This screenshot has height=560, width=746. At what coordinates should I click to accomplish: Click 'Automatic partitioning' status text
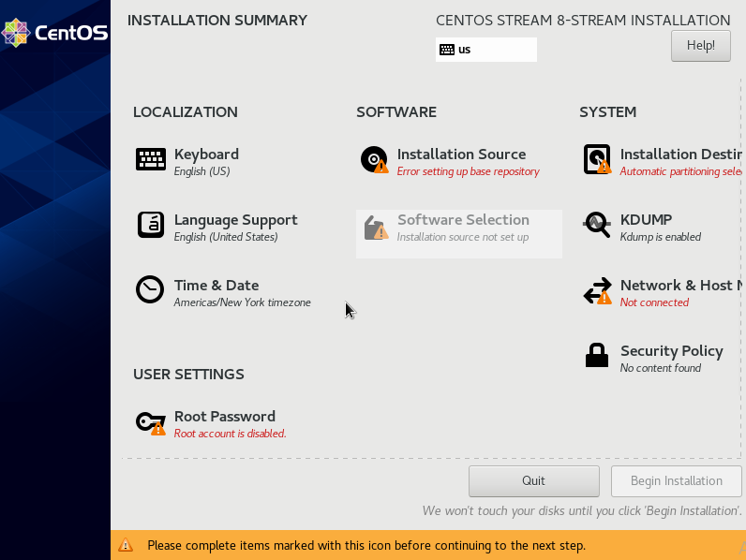pyautogui.click(x=680, y=171)
